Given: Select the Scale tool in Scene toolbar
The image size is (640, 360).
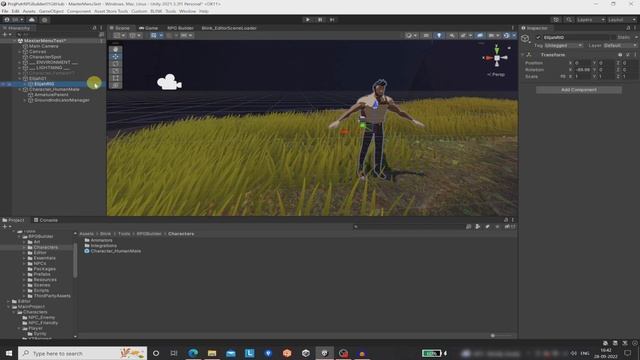Looking at the screenshot, I should point(116,71).
